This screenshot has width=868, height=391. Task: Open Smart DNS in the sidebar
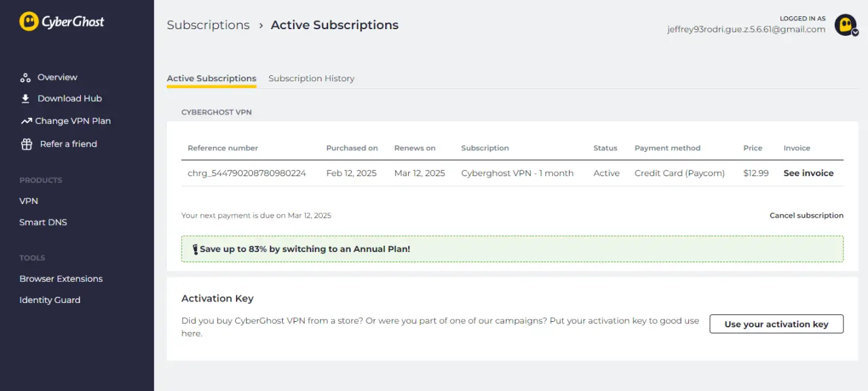(43, 222)
